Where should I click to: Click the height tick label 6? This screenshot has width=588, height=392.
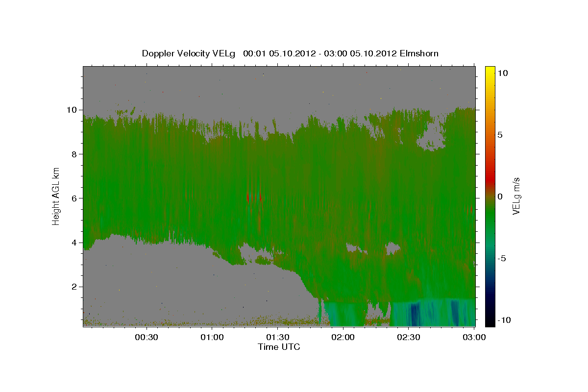point(75,198)
